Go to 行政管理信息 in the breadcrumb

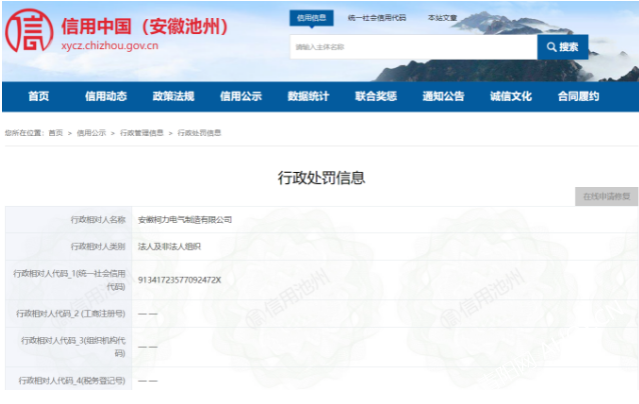click(142, 132)
